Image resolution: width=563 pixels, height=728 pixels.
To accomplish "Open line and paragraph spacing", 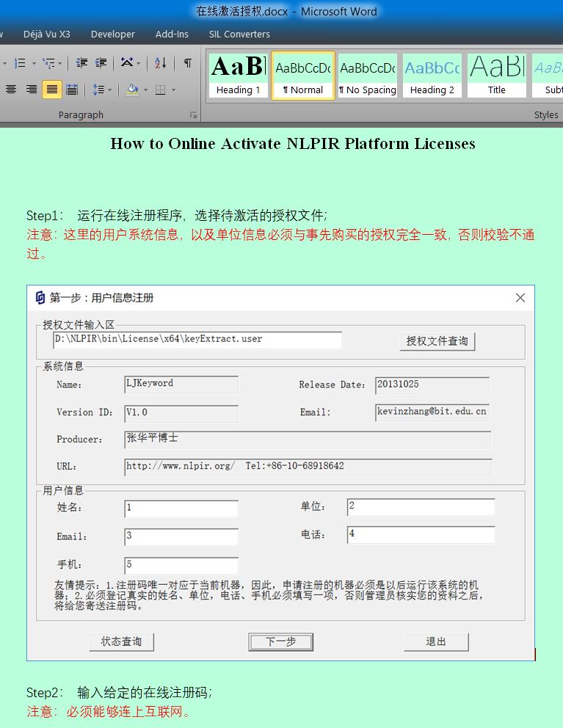I will (98, 89).
